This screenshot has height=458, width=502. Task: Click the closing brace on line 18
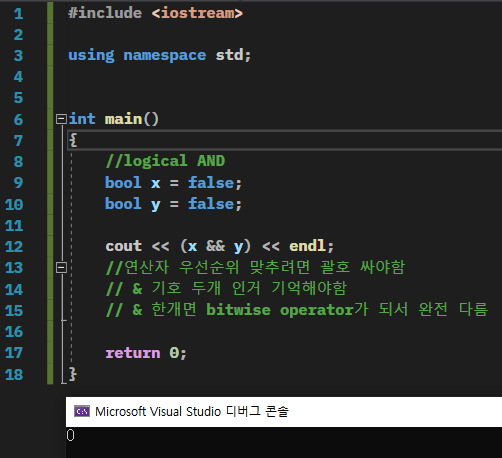pos(73,374)
